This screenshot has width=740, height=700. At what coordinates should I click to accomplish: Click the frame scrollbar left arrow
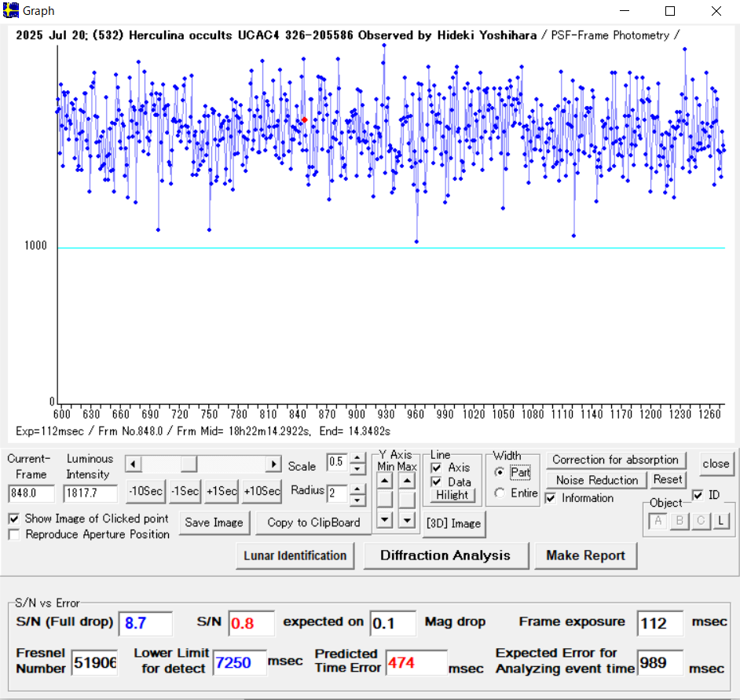(132, 464)
